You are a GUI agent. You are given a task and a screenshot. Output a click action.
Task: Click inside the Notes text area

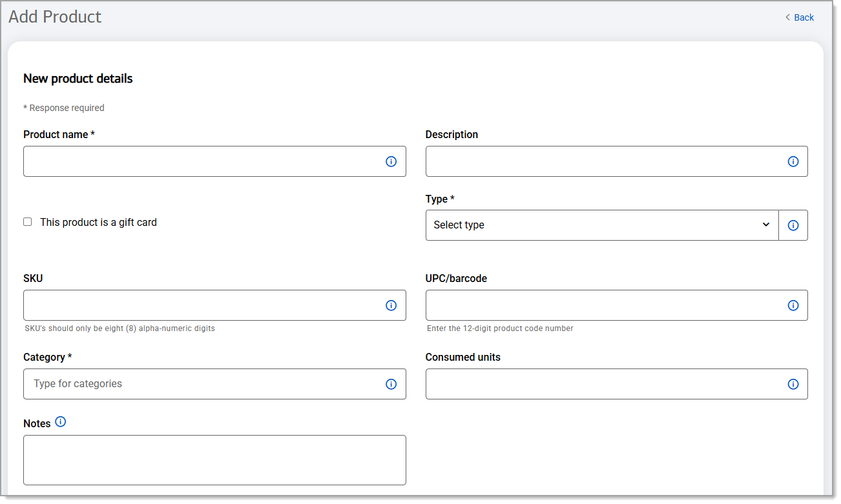coord(213,459)
